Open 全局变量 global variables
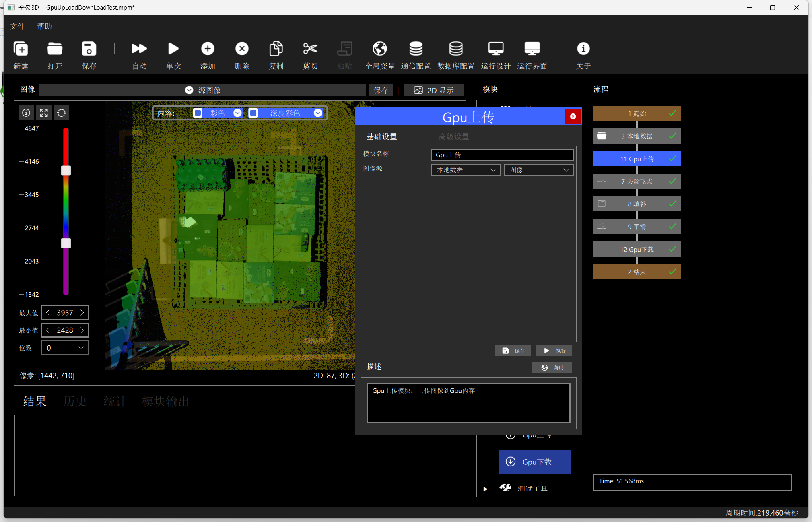This screenshot has width=812, height=522. [x=379, y=49]
